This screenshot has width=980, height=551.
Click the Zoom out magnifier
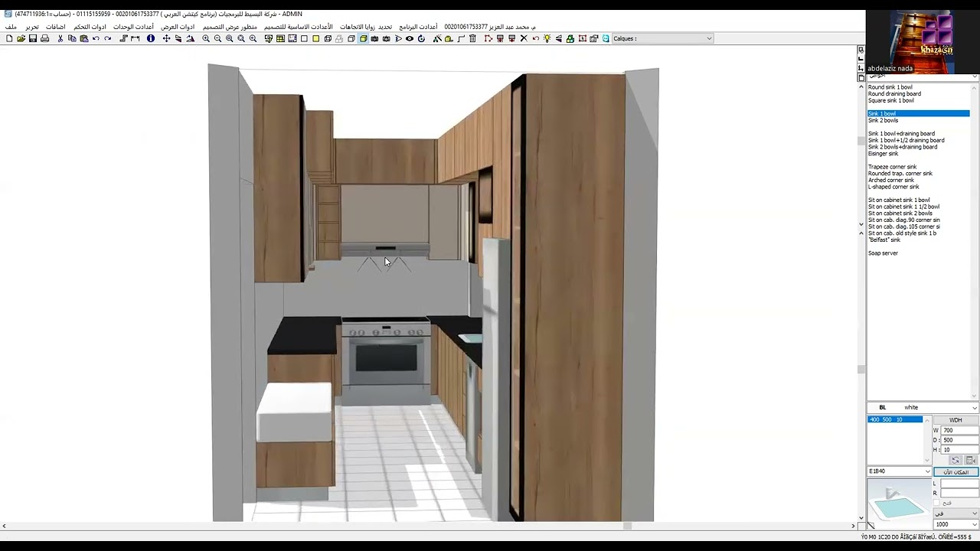(217, 38)
